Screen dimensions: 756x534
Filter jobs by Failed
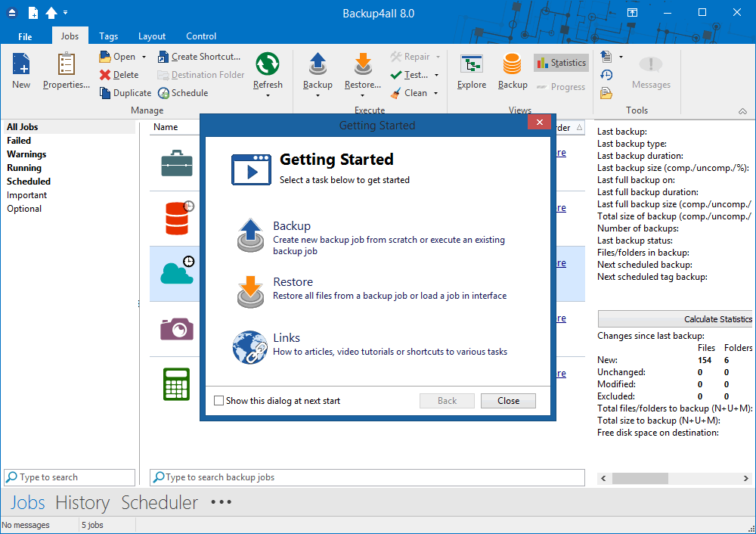(x=19, y=141)
